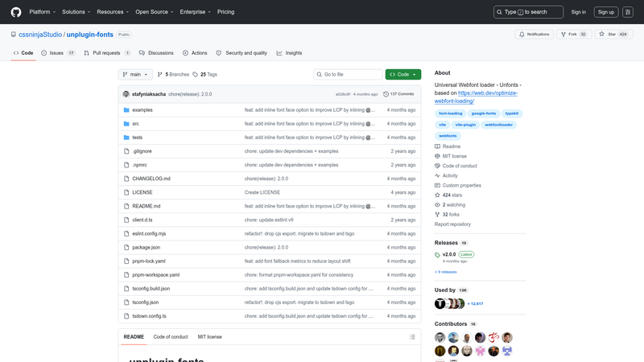Screen dimensions: 644x362
Task: Open the unplugin-fonts repository link
Action: (x=89, y=35)
